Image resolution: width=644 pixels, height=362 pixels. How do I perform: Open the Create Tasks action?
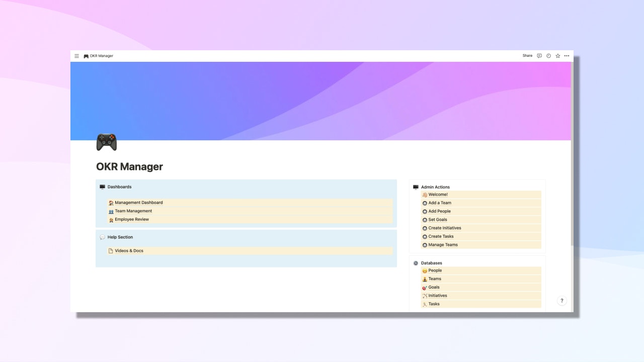pyautogui.click(x=481, y=236)
